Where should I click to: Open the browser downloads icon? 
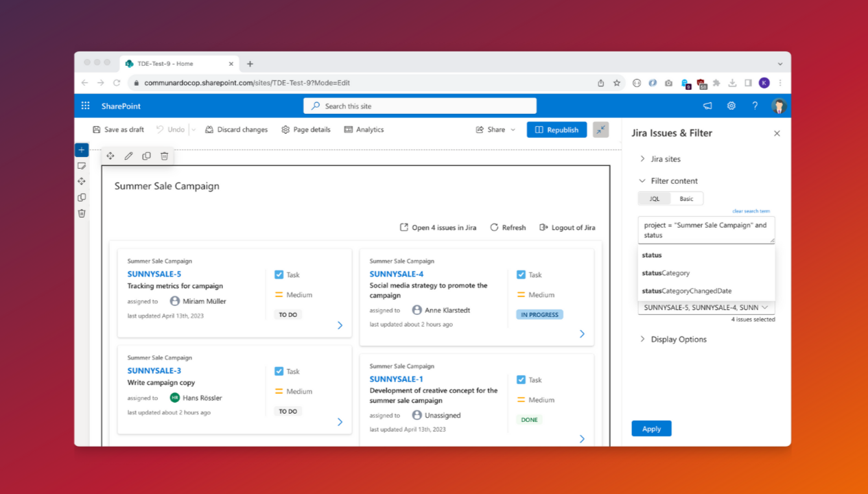click(732, 83)
